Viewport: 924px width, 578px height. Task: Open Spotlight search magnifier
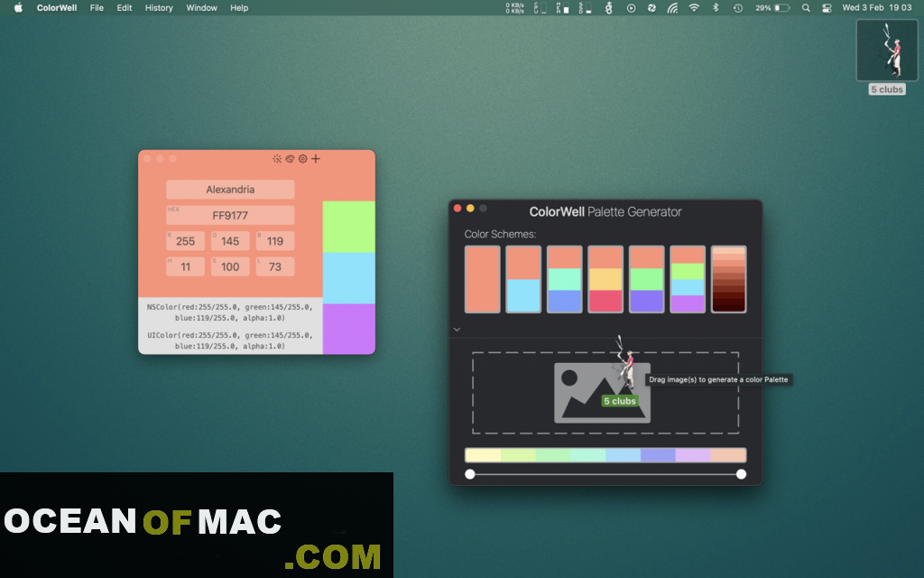tap(806, 7)
